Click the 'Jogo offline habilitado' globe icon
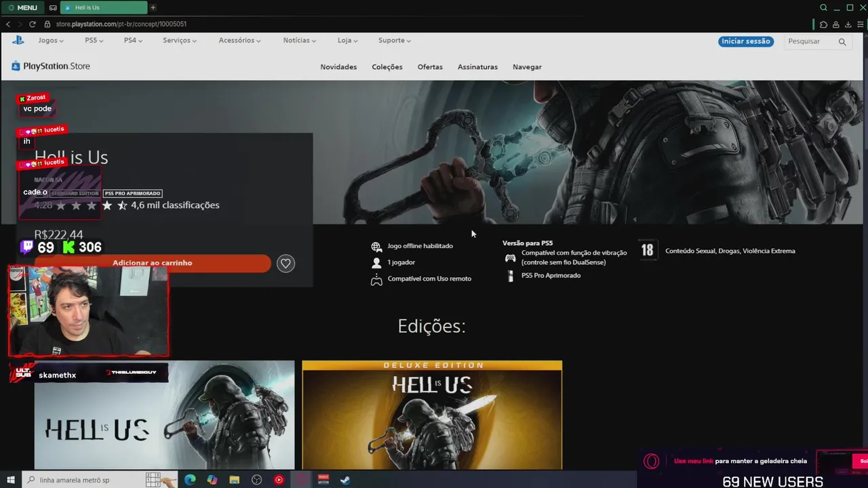Image resolution: width=868 pixels, height=488 pixels. point(376,247)
